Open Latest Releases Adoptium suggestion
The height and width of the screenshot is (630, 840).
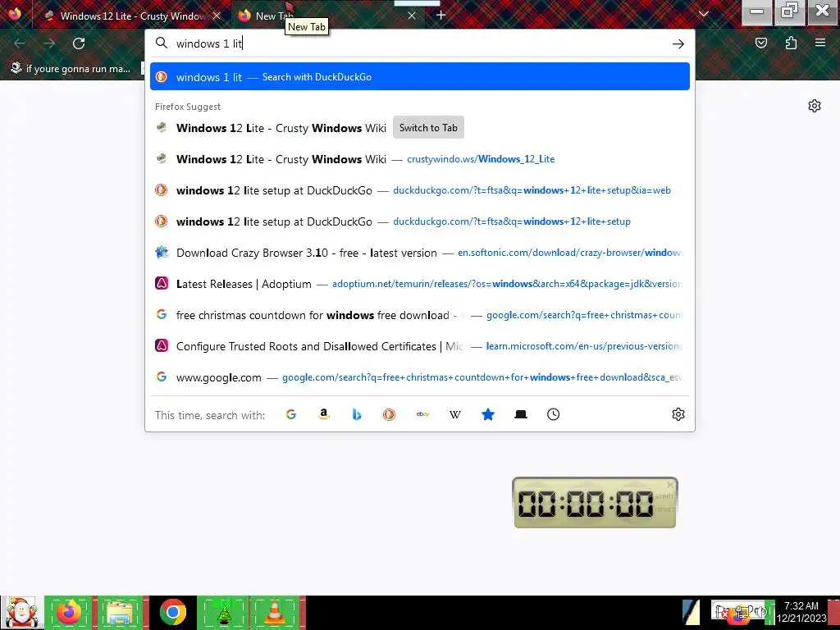[x=420, y=284]
